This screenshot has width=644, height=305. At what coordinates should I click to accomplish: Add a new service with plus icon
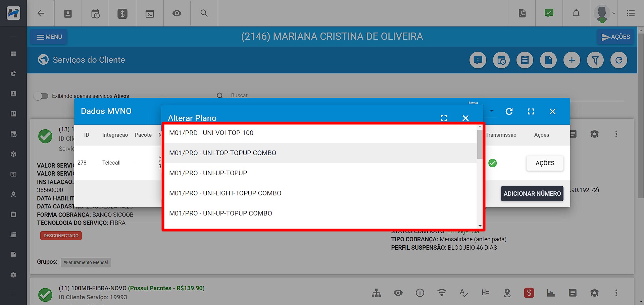pos(572,60)
